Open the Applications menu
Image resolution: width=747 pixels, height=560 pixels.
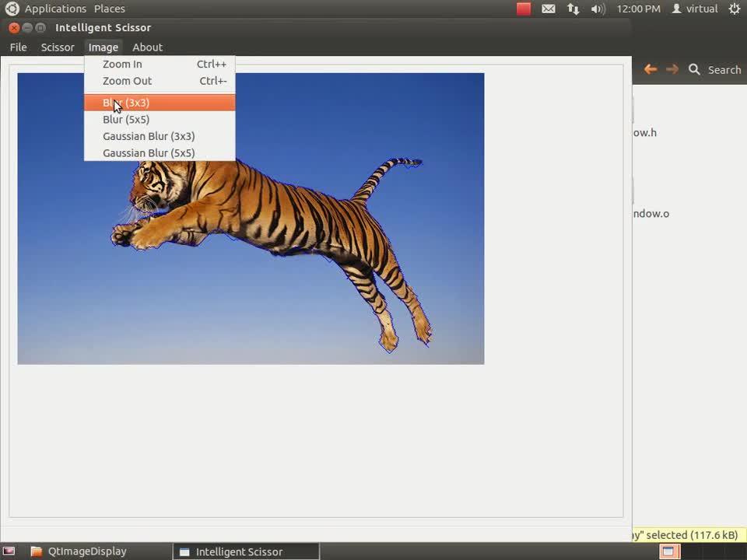(54, 9)
